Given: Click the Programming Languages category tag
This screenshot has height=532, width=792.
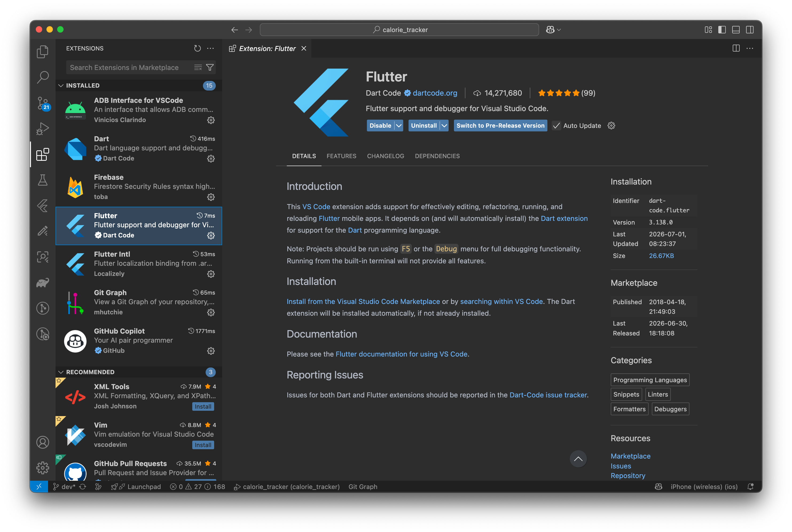Looking at the screenshot, I should [x=650, y=380].
